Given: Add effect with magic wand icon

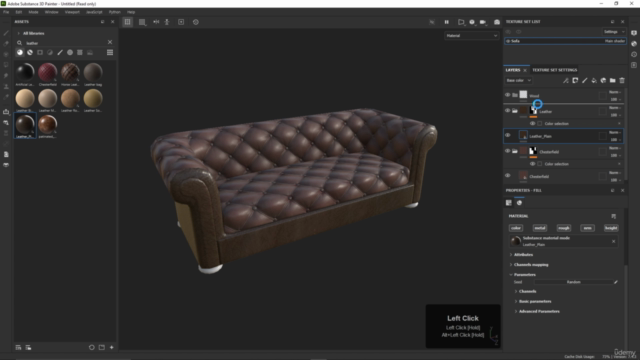Looking at the screenshot, I should coord(566,80).
